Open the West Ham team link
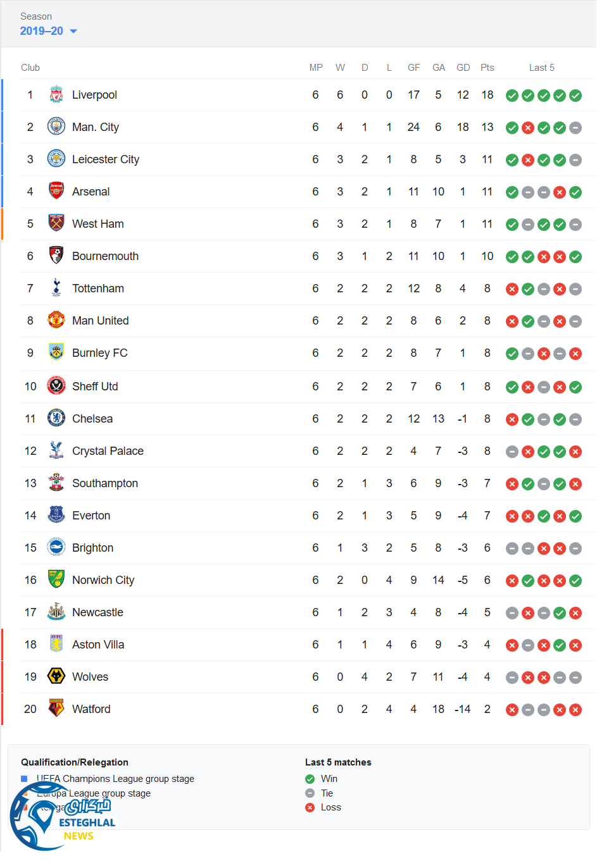This screenshot has width=597, height=868. [x=98, y=224]
